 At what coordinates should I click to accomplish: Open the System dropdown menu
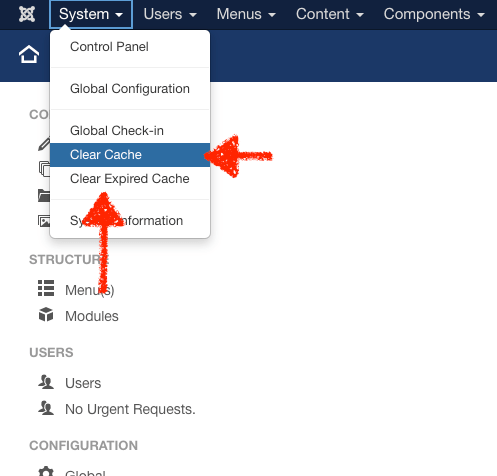(x=91, y=14)
